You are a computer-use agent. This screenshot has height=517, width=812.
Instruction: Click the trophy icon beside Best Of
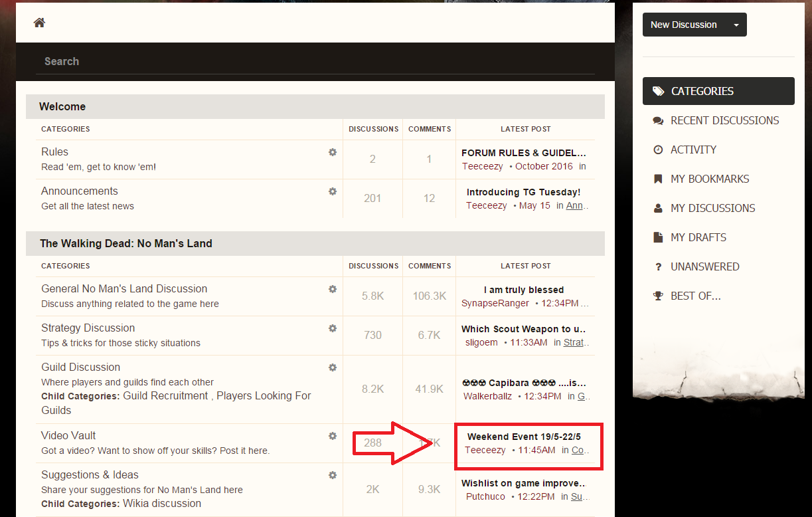tap(658, 296)
